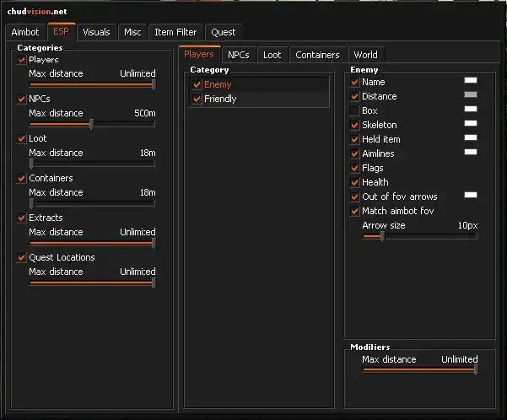The width and height of the screenshot is (507, 420).
Task: Go to the Item Filter tab
Action: click(175, 32)
